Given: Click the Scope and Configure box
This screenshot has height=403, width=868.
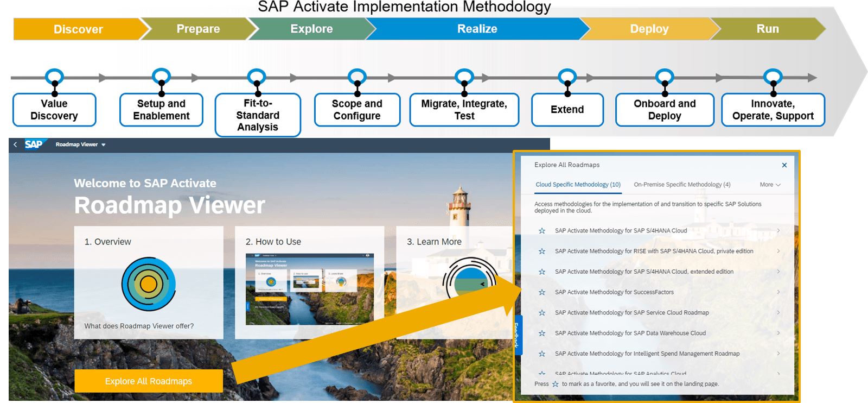Looking at the screenshot, I should pyautogui.click(x=357, y=110).
